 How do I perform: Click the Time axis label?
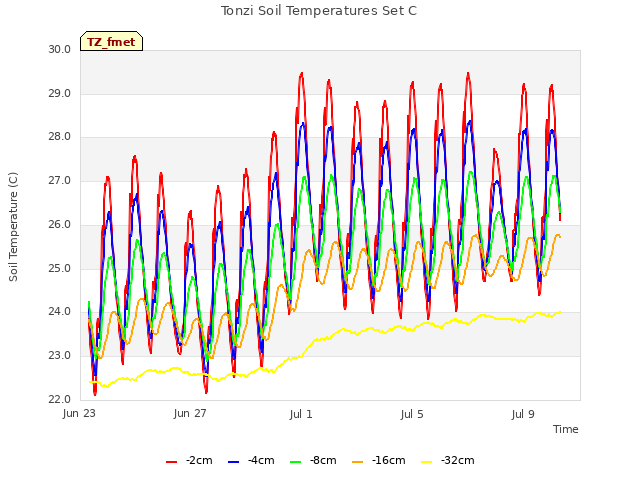(x=566, y=429)
